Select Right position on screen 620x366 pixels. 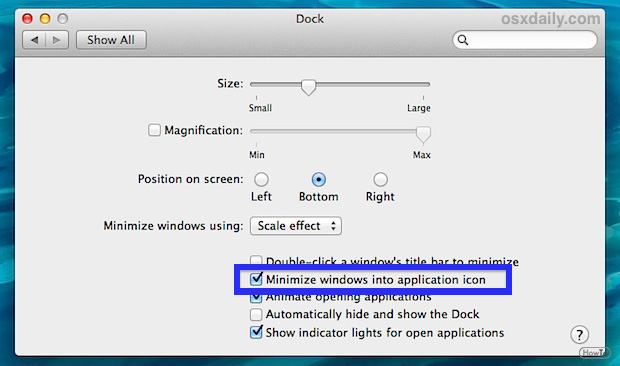click(380, 179)
